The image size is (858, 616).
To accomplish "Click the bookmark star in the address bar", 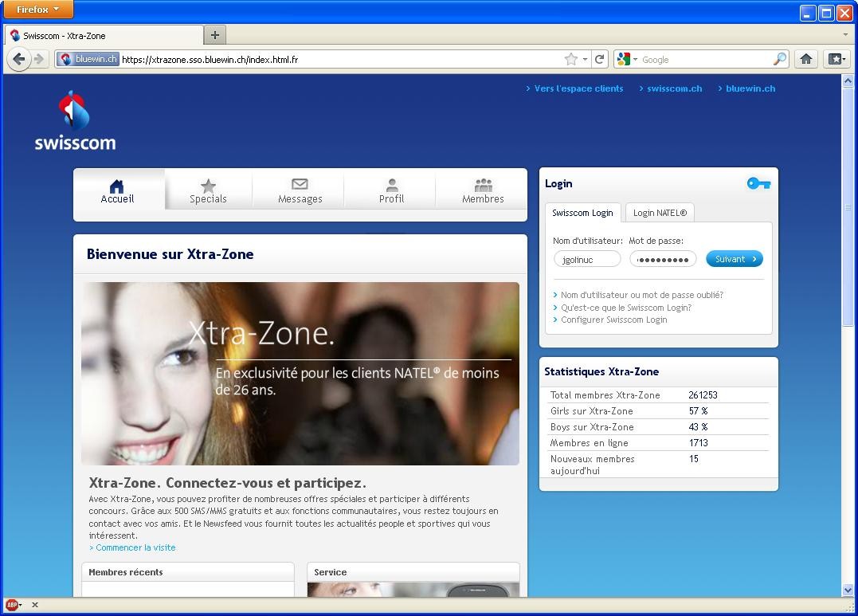I will point(571,58).
